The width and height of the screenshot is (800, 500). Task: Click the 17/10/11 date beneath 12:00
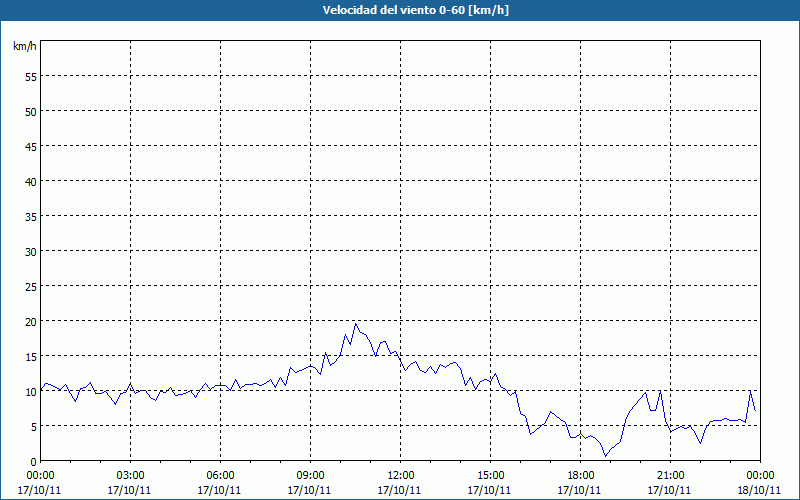pyautogui.click(x=400, y=490)
